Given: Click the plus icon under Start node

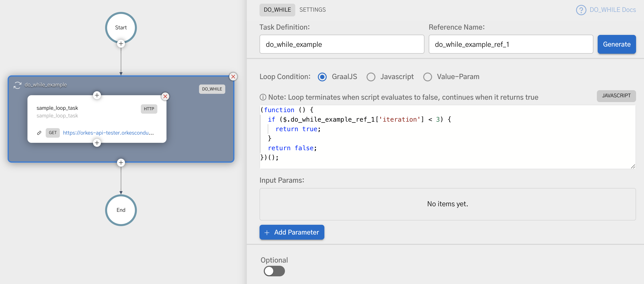Looking at the screenshot, I should [x=121, y=44].
